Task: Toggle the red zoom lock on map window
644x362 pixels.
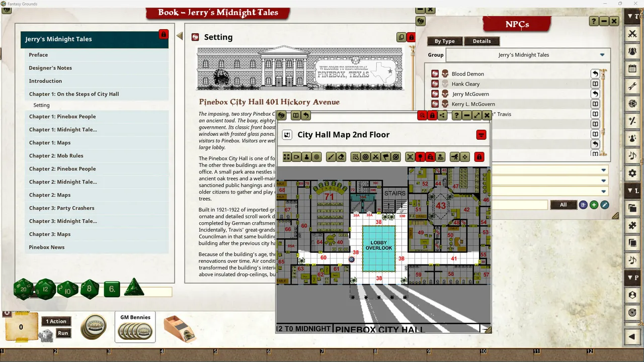Action: click(422, 116)
